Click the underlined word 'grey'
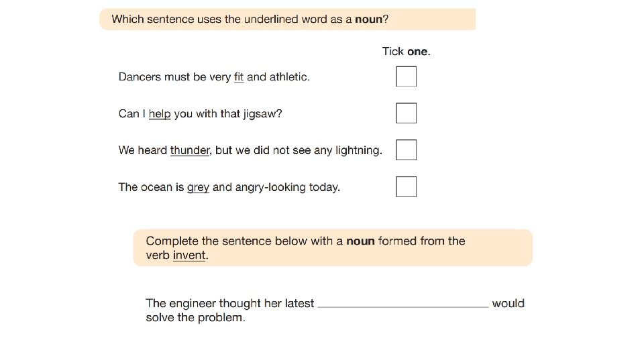This screenshot has width=644, height=362. 198,187
